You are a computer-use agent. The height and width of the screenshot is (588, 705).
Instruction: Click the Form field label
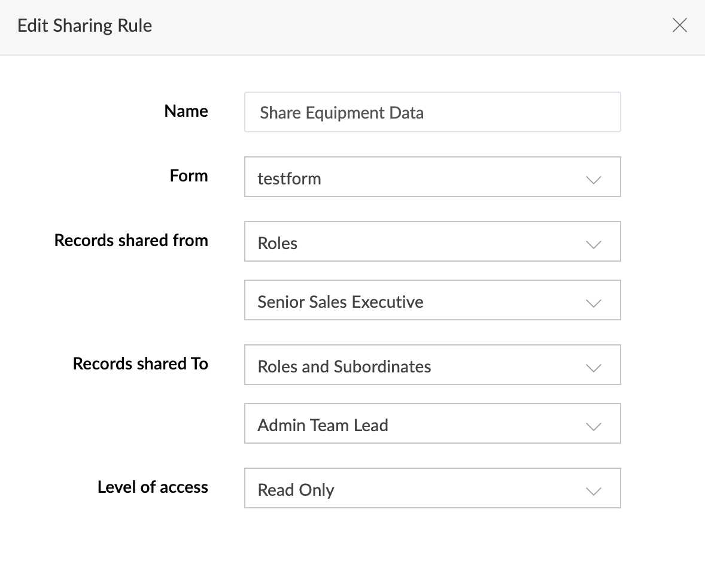point(189,176)
